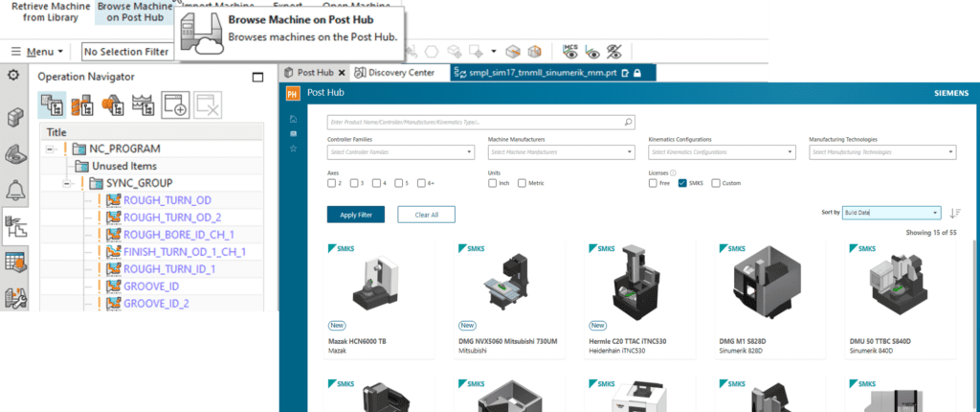Click the settings gear in resource bar
Screen dimensions: 980x412
click(x=13, y=75)
